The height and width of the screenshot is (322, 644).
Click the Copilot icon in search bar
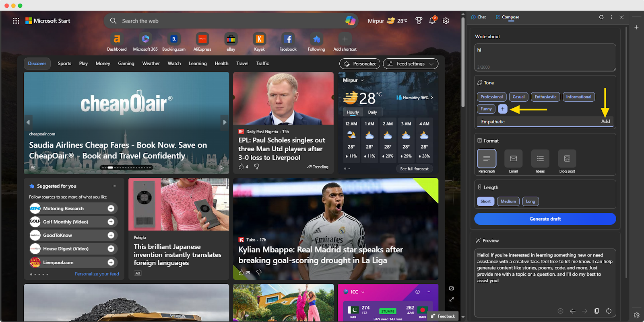pos(350,21)
